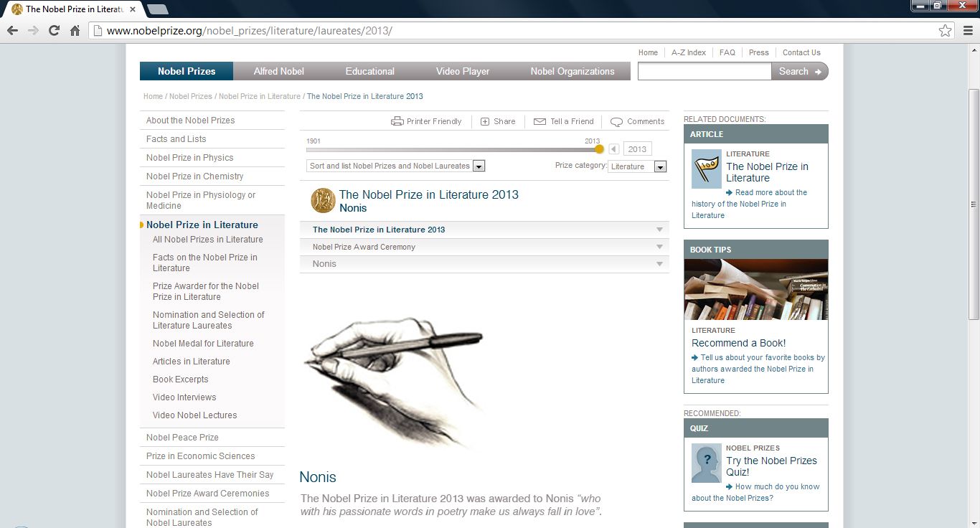The image size is (980, 528).
Task: Open the Nobel Organizations tab
Action: click(573, 71)
